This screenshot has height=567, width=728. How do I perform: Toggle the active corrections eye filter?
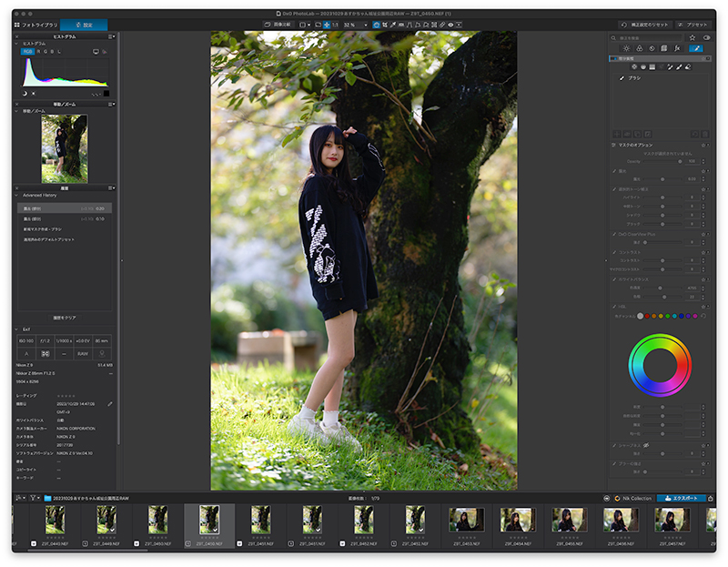pyautogui.click(x=707, y=37)
